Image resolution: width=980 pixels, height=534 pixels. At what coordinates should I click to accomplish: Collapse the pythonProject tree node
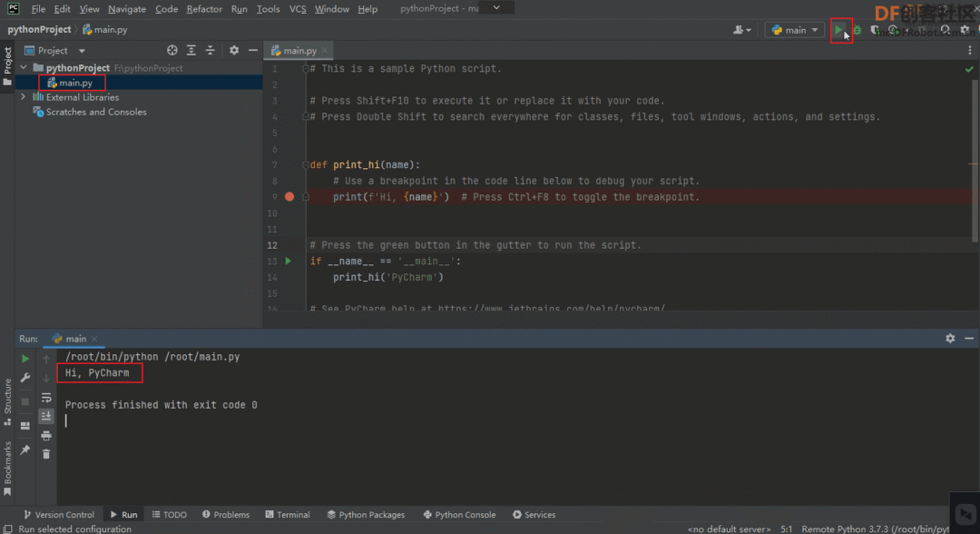pyautogui.click(x=24, y=67)
